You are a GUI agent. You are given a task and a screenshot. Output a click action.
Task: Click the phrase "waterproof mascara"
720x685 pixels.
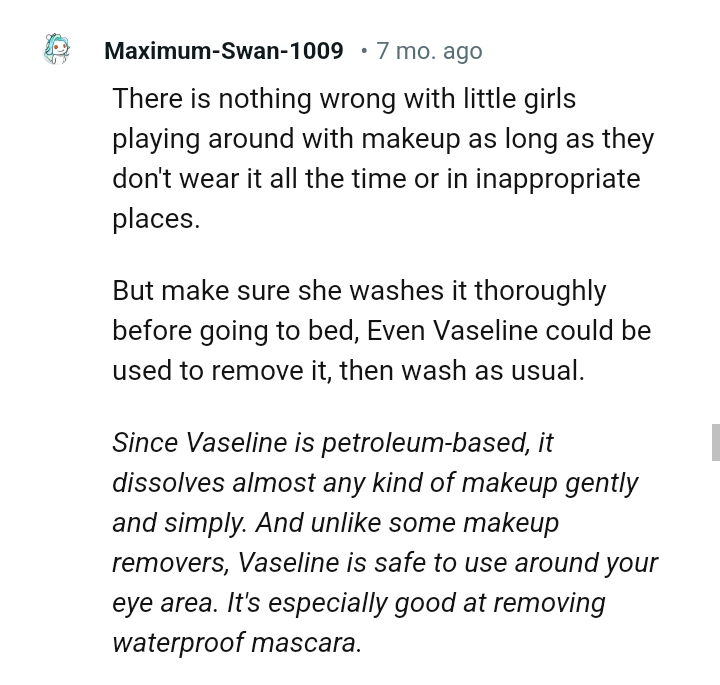pyautogui.click(x=234, y=643)
